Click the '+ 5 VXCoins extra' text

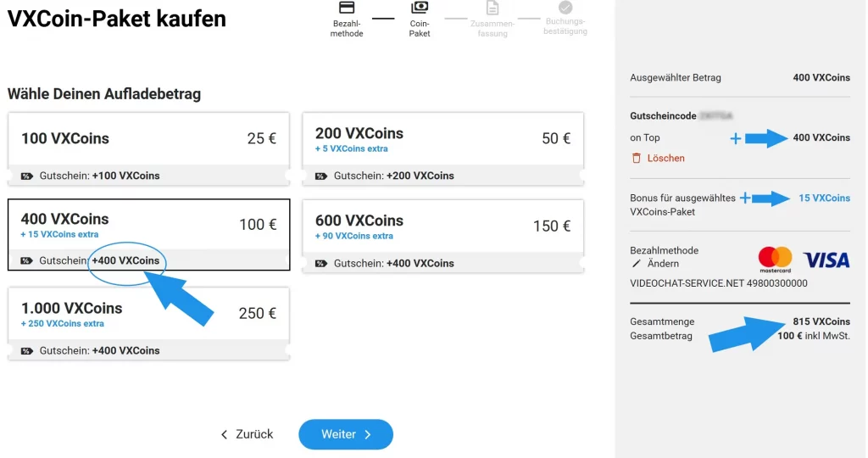click(352, 149)
